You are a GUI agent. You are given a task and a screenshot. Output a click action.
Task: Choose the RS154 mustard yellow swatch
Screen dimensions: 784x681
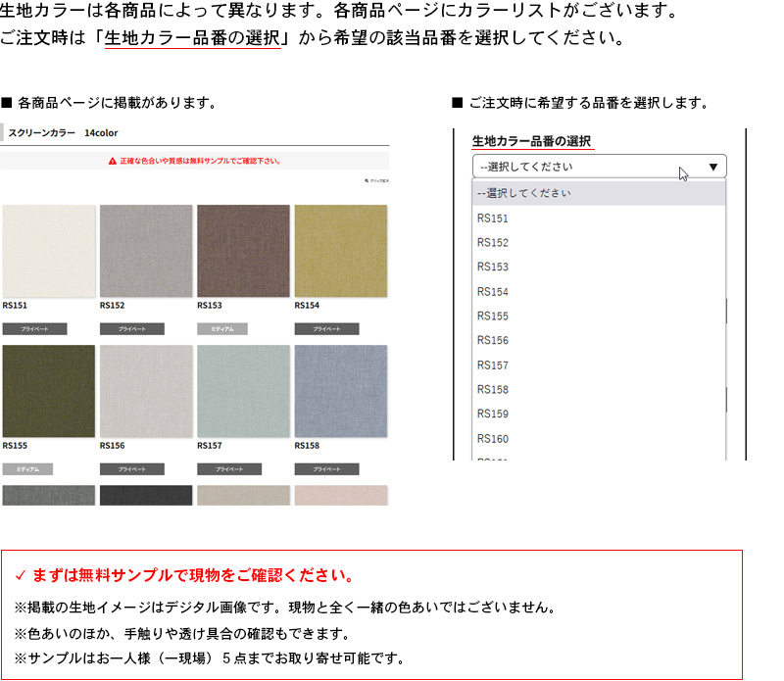click(x=340, y=251)
